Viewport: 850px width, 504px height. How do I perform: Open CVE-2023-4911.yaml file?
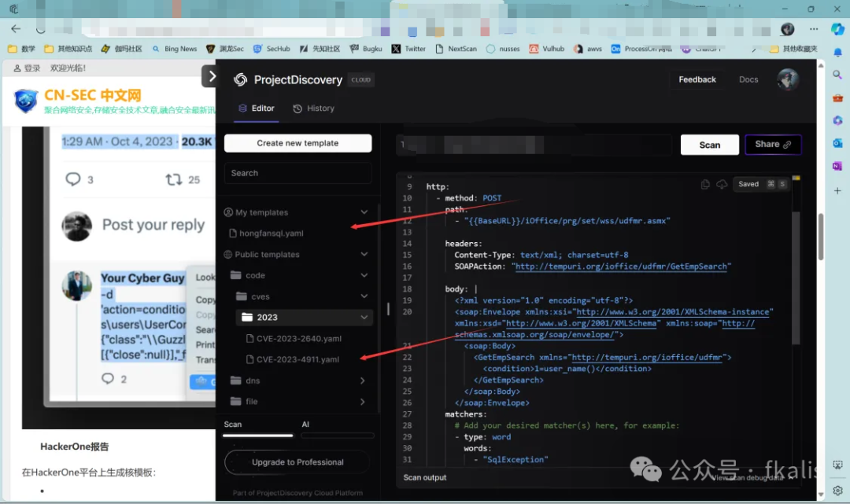(x=292, y=359)
